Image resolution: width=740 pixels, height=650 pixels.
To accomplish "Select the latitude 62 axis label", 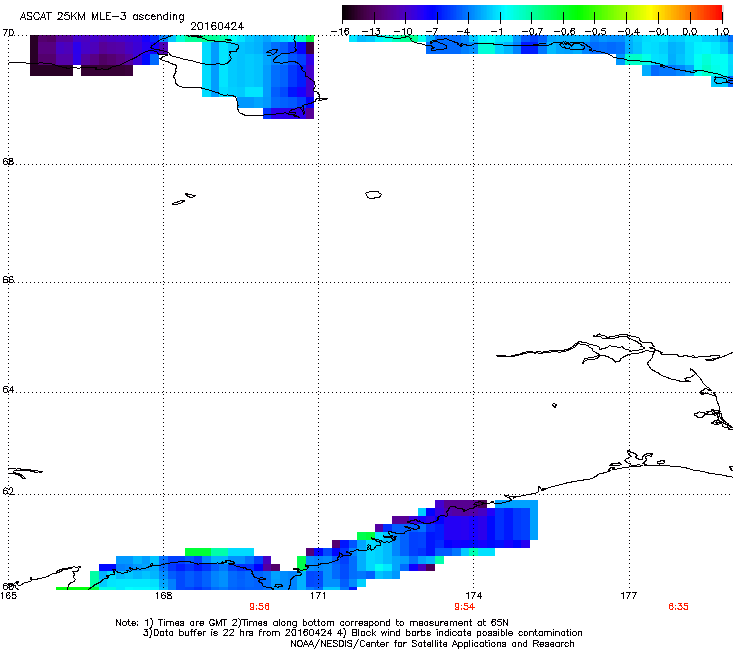I will click(8, 491).
